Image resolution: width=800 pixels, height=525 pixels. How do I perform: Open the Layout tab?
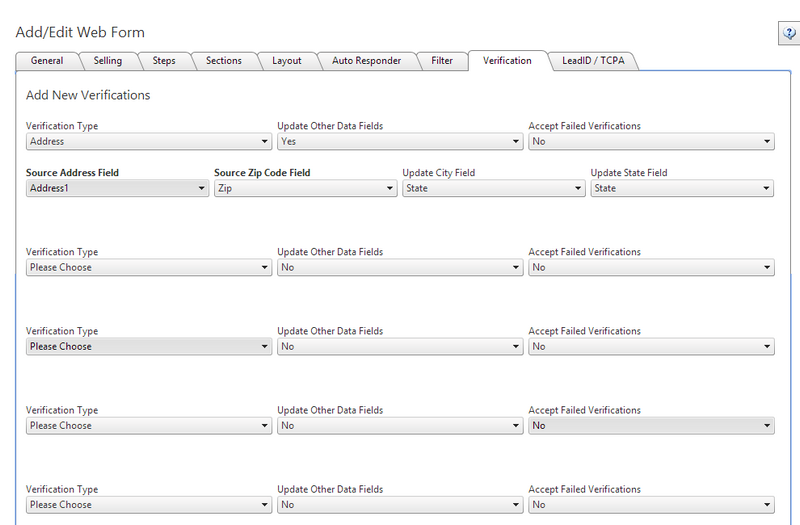(x=287, y=61)
